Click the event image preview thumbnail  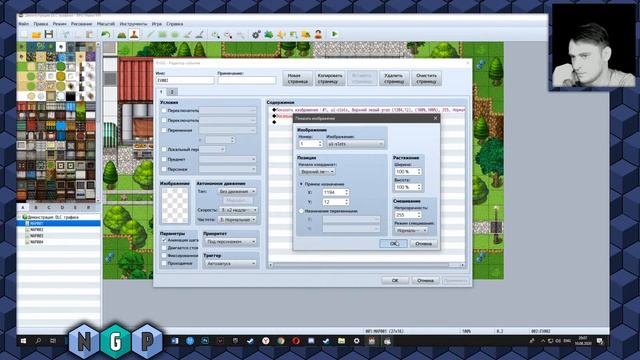(175, 206)
